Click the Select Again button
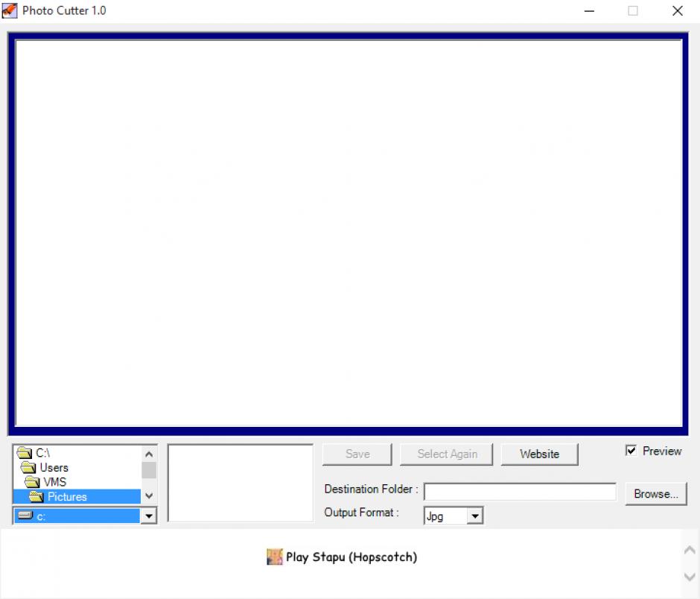Image resolution: width=700 pixels, height=599 pixels. [x=447, y=454]
